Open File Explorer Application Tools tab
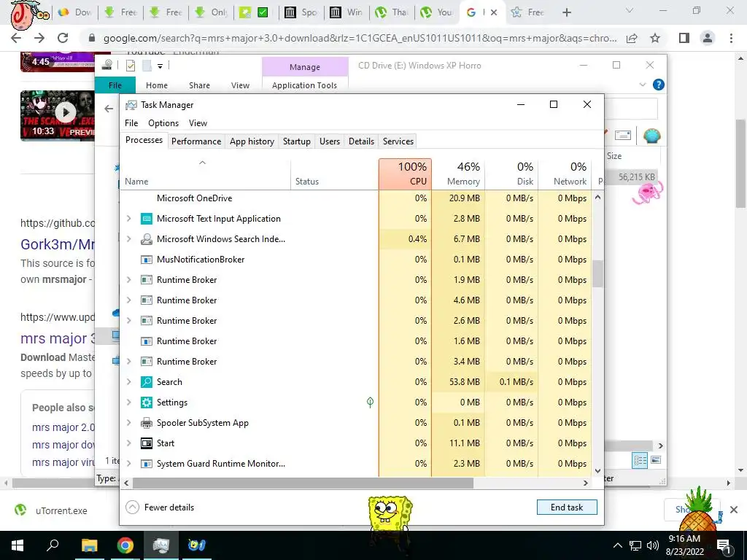 coord(304,85)
